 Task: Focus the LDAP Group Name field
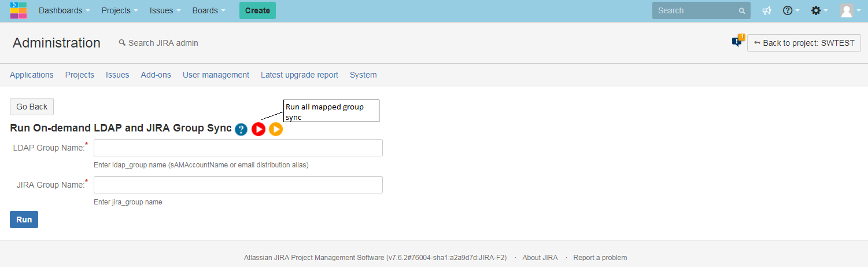(238, 148)
